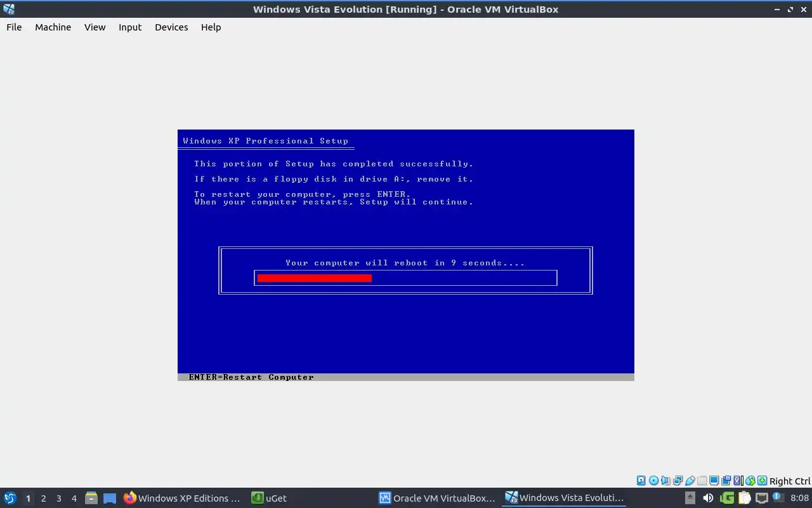Screen dimensions: 812x508
Task: Open the File menu
Action: (14, 27)
